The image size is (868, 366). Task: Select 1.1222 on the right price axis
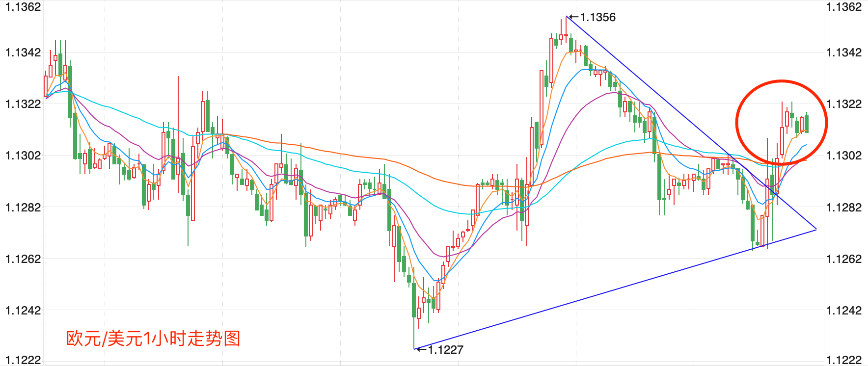point(844,360)
